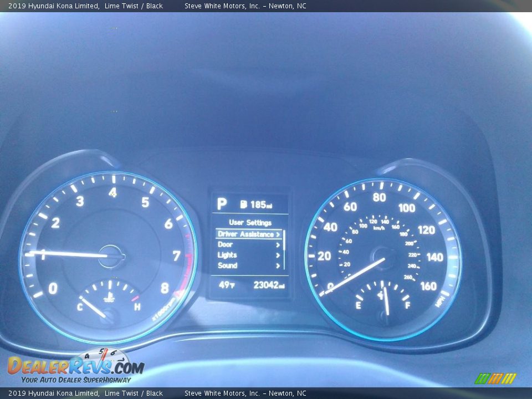532x399 pixels.
Task: Click the tachometer number 7
Action: [x=176, y=255]
